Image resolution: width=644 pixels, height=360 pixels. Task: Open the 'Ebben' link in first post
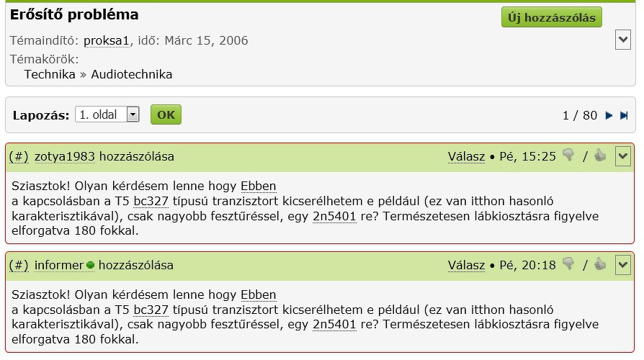tap(258, 186)
